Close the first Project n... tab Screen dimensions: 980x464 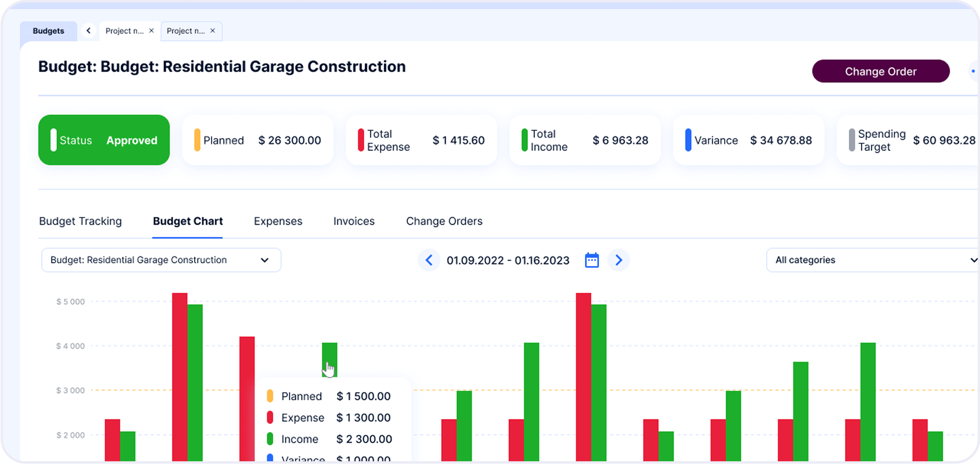tap(151, 31)
